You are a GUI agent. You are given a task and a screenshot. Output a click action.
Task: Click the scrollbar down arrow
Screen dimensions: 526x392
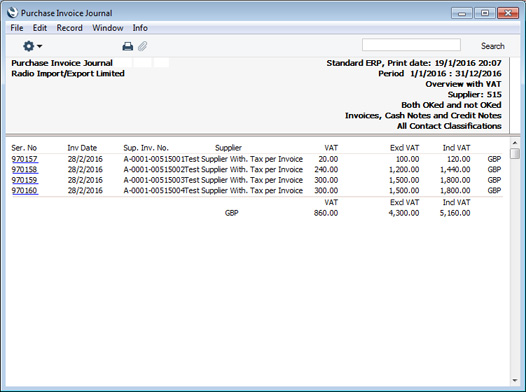pyautogui.click(x=515, y=380)
